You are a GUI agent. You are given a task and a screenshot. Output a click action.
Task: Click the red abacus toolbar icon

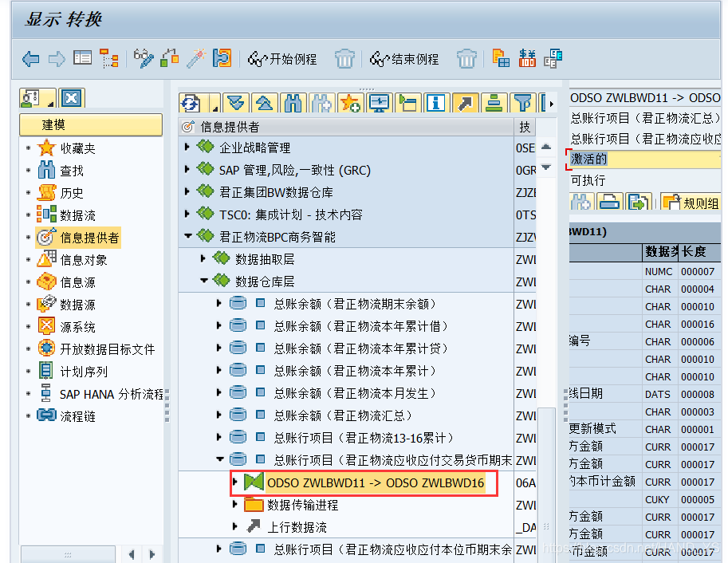click(x=527, y=58)
